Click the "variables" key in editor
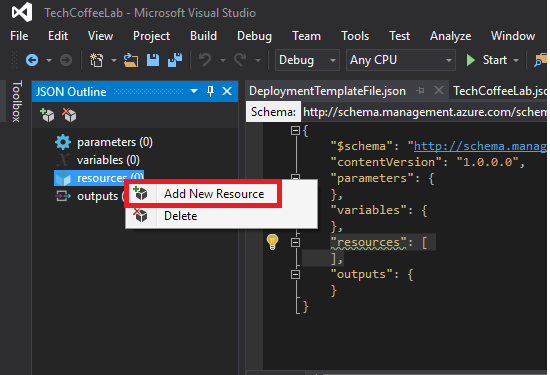Image resolution: width=550 pixels, height=375 pixels. coord(368,210)
